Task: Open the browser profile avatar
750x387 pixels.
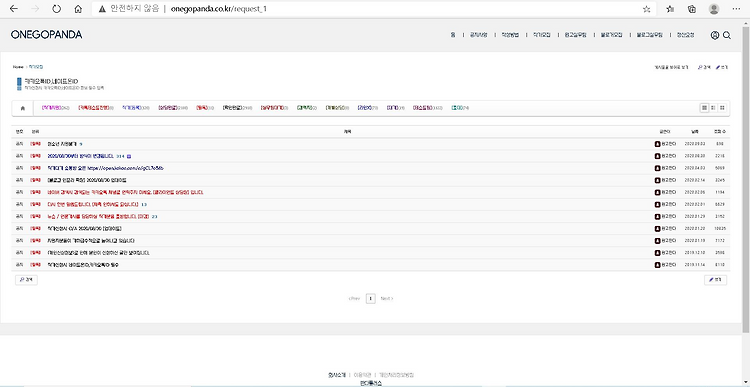Action: point(714,9)
